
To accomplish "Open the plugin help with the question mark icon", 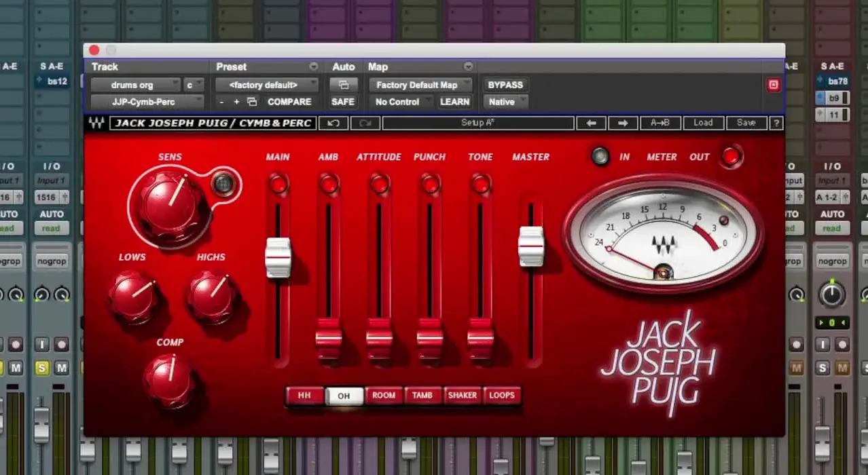I will tap(776, 123).
